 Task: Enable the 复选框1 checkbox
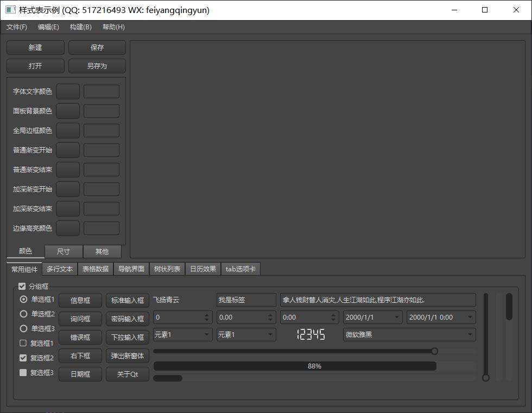pos(23,343)
